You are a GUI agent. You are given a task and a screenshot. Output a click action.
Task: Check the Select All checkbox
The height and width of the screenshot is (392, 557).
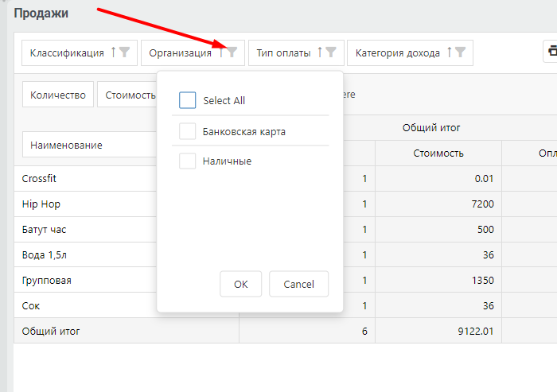pyautogui.click(x=187, y=100)
